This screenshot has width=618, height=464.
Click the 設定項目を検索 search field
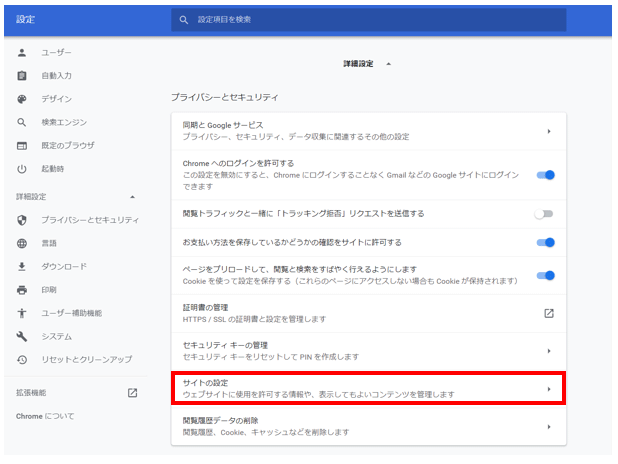click(370, 19)
